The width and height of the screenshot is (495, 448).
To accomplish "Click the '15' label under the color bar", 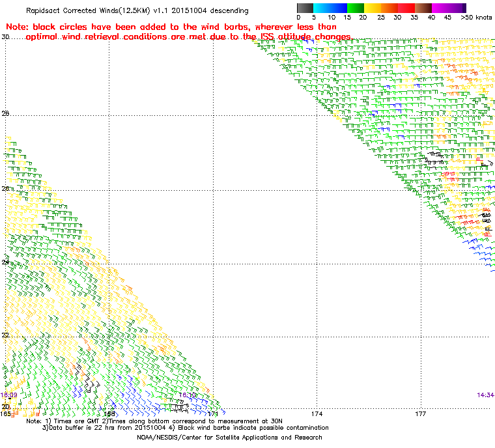I will (x=347, y=18).
